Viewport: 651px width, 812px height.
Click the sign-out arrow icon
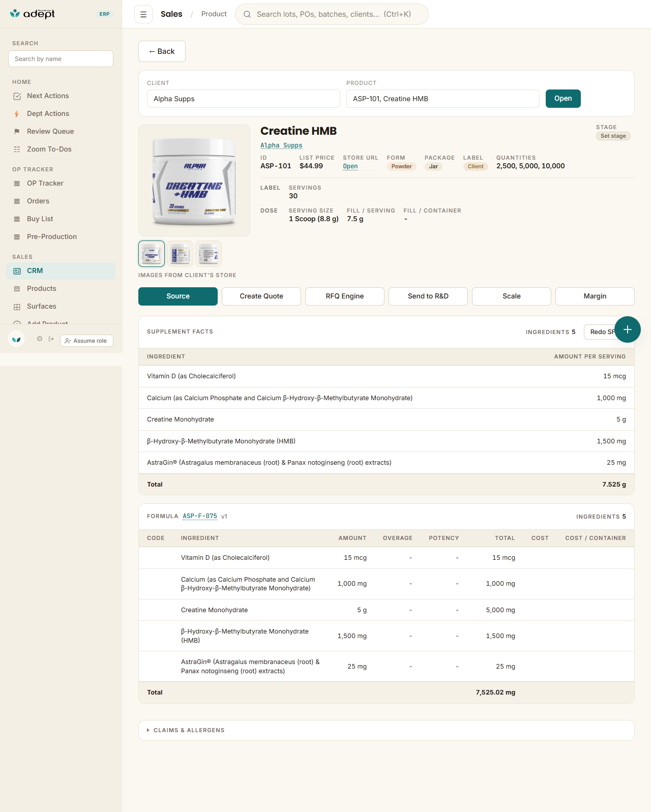51,339
